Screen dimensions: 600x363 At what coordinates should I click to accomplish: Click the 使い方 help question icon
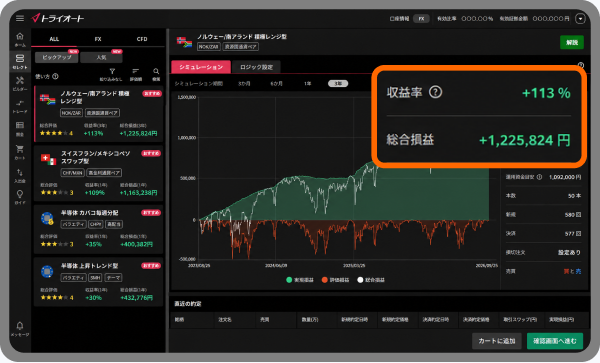point(55,76)
